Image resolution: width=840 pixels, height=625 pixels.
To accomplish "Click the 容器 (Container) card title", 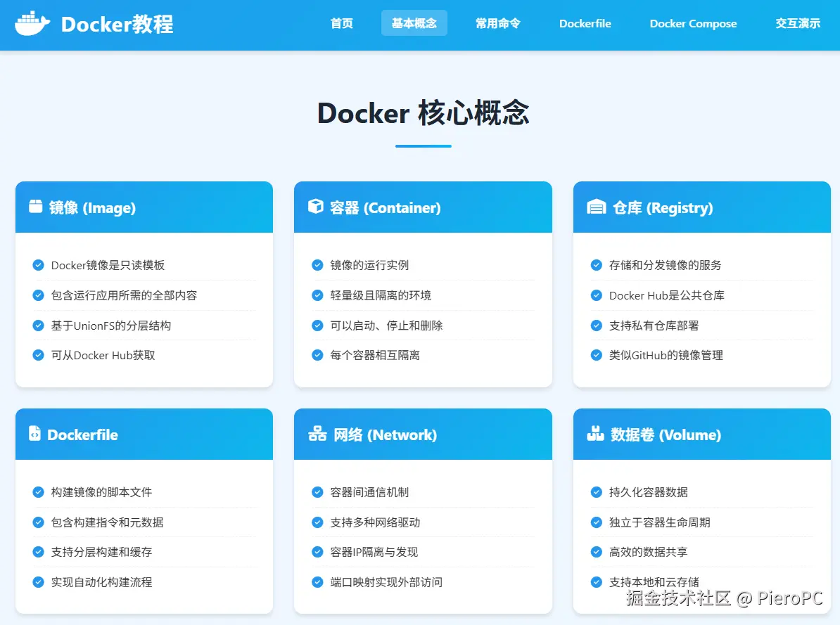I will tap(386, 208).
